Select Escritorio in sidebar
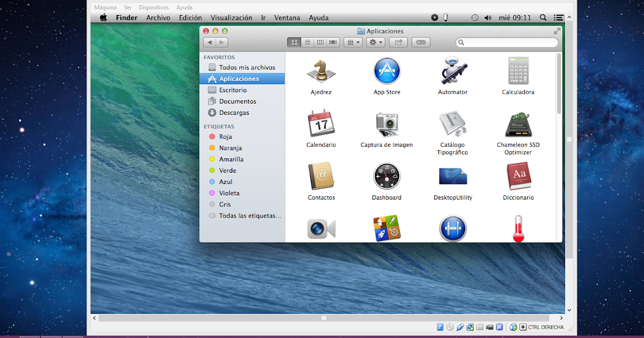The width and height of the screenshot is (644, 338). tap(242, 90)
